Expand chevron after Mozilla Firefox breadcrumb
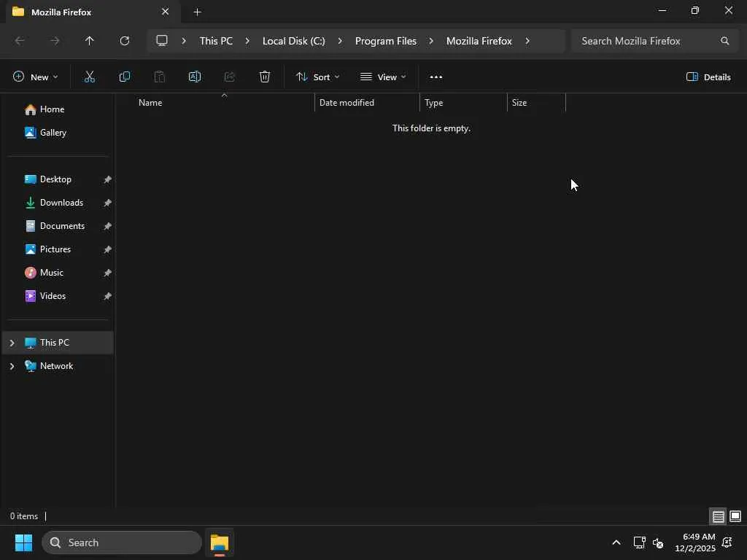The height and width of the screenshot is (560, 747). [527, 41]
